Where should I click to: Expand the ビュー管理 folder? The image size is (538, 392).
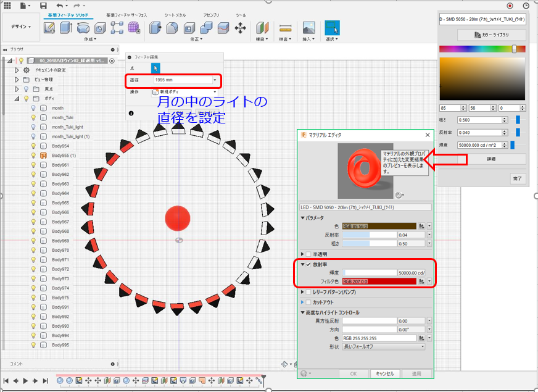[17, 80]
